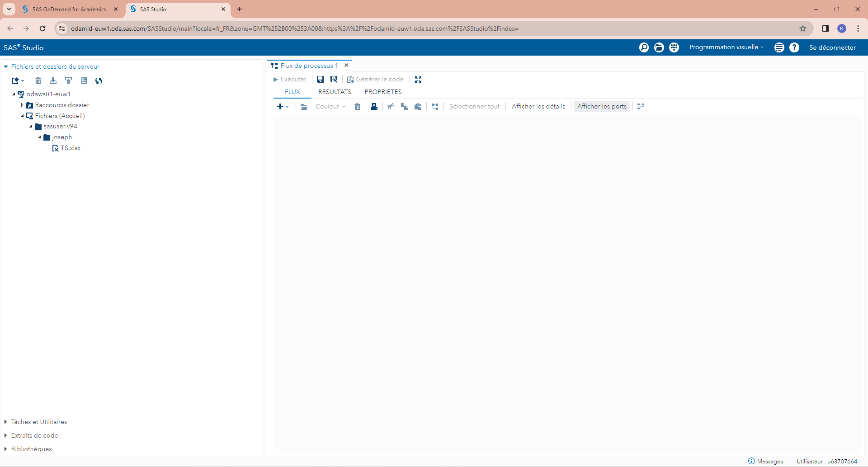Switch to SAS OnDemand for Academics browser tab
The width and height of the screenshot is (868, 467).
click(x=69, y=9)
